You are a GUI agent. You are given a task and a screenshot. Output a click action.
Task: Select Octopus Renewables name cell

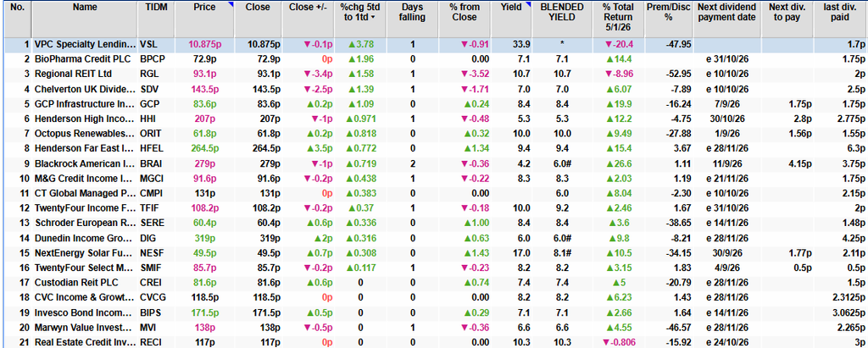[x=85, y=133]
